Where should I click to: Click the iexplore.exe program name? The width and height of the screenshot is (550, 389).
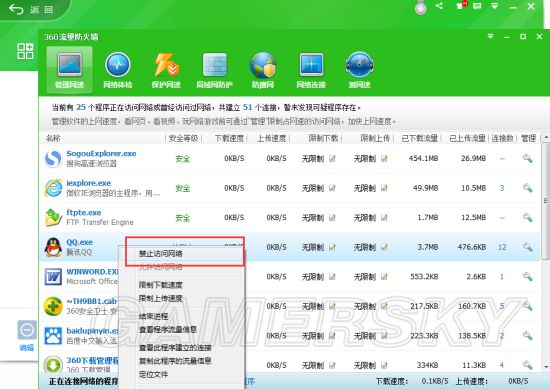tap(88, 183)
